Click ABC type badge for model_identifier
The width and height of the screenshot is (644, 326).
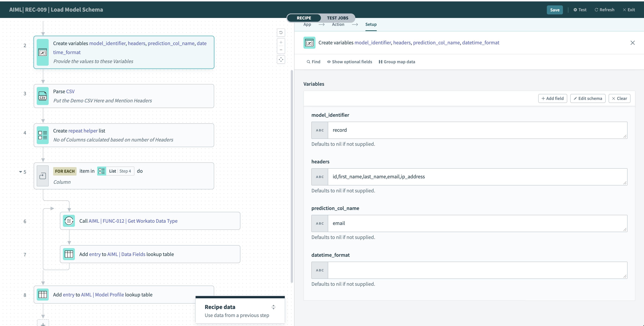click(x=320, y=130)
